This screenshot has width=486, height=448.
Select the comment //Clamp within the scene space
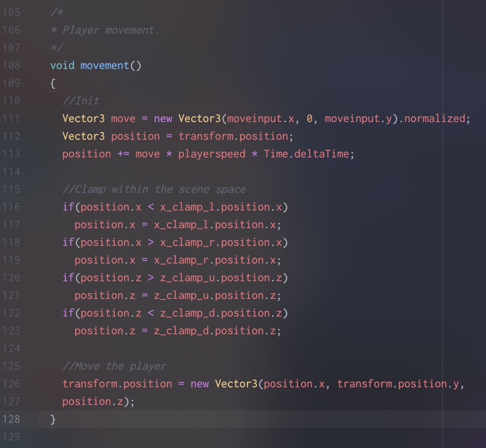pos(155,189)
